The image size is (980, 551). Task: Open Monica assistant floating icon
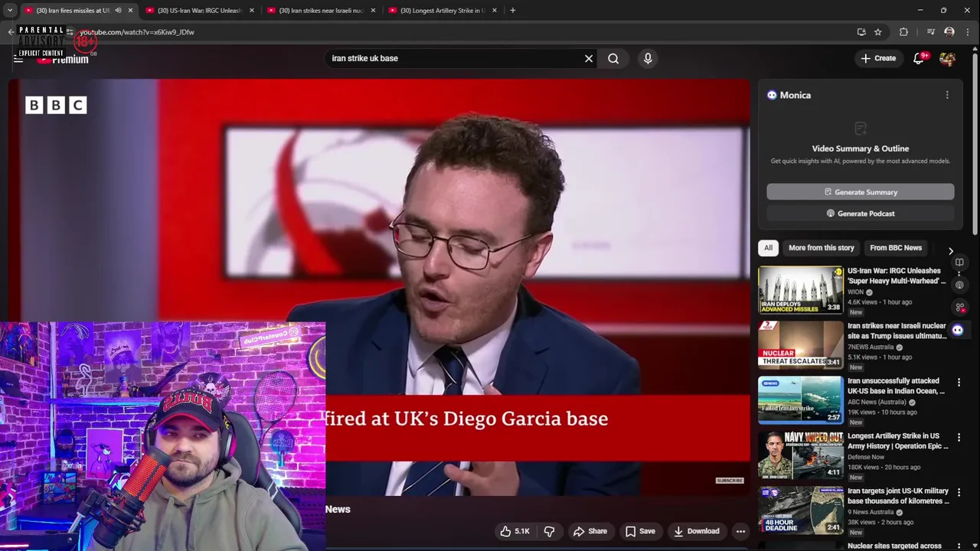coord(958,330)
